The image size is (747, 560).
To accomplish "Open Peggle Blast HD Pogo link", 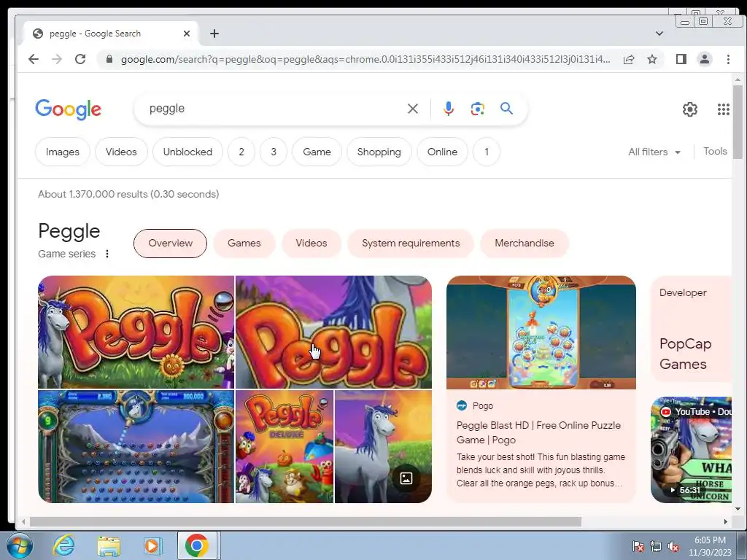I will click(x=538, y=432).
